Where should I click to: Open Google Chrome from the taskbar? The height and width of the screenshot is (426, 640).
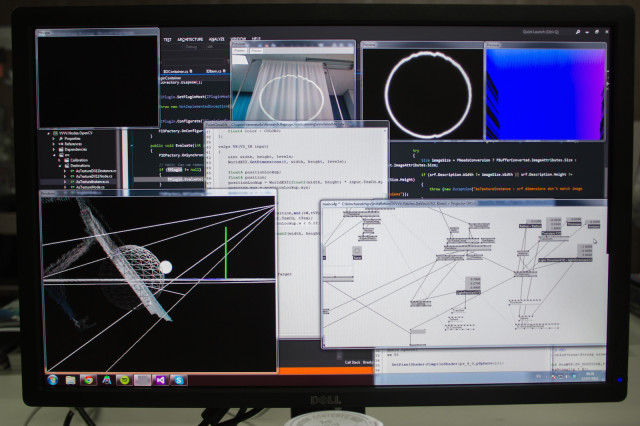88,380
